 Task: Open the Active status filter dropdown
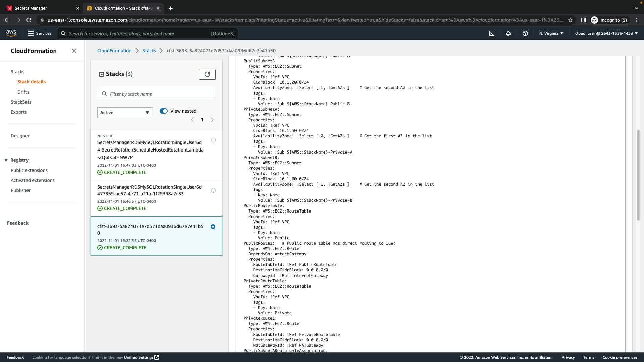(125, 113)
